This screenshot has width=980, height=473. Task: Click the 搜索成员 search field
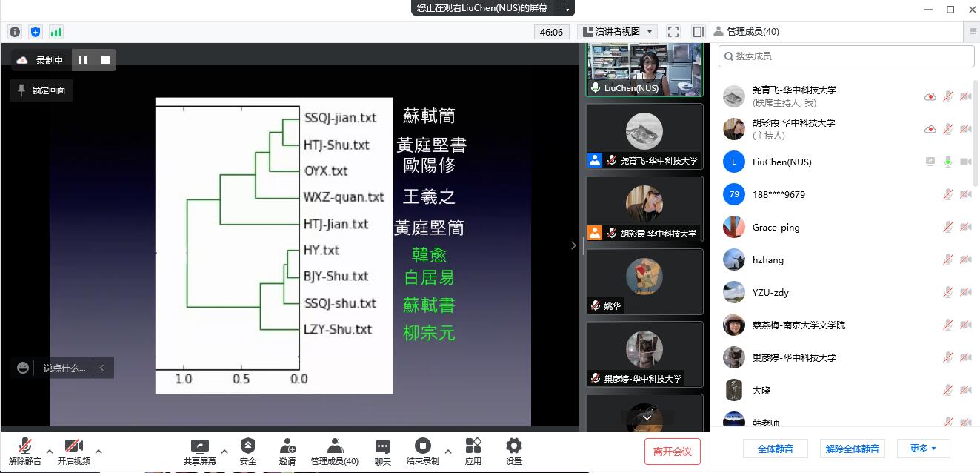846,56
